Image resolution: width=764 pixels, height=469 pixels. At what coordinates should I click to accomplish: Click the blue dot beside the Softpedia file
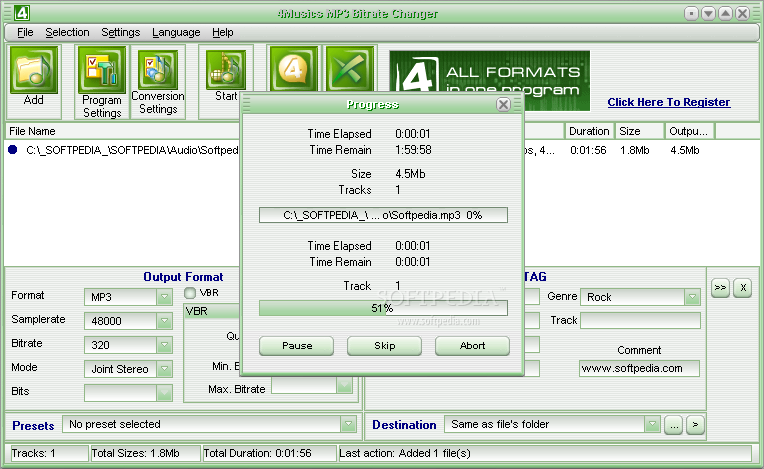point(13,150)
